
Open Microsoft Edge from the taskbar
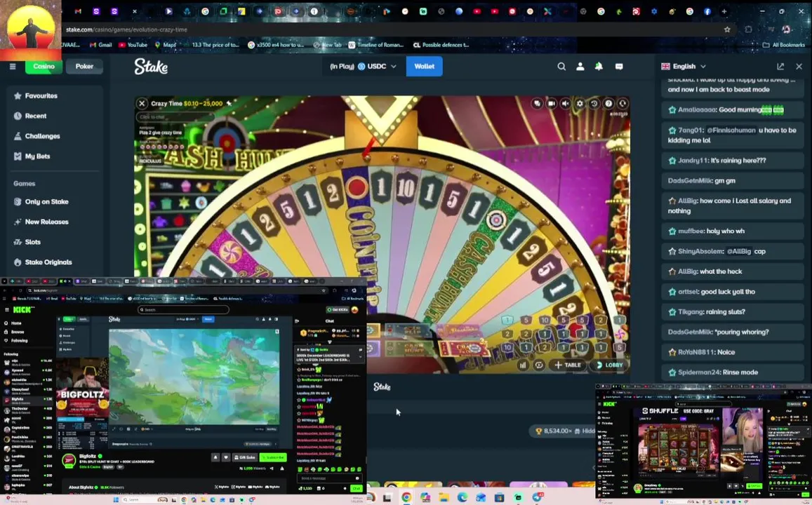click(x=462, y=498)
